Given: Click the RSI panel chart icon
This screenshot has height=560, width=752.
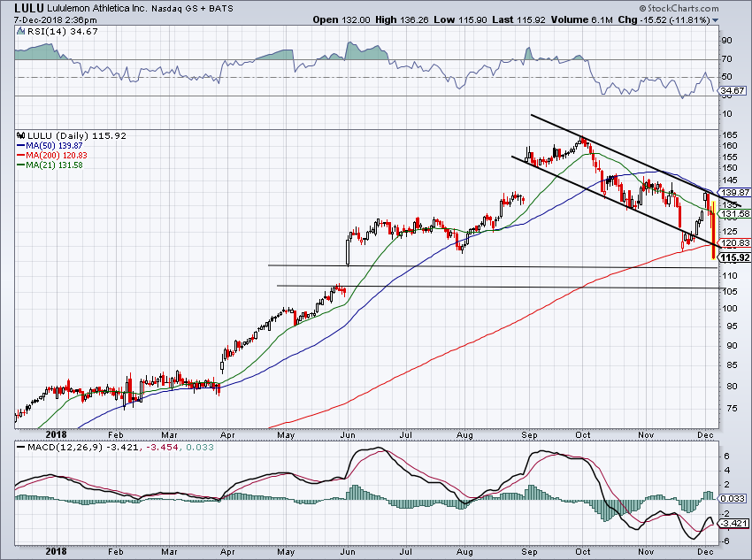Looking at the screenshot, I should (20, 32).
